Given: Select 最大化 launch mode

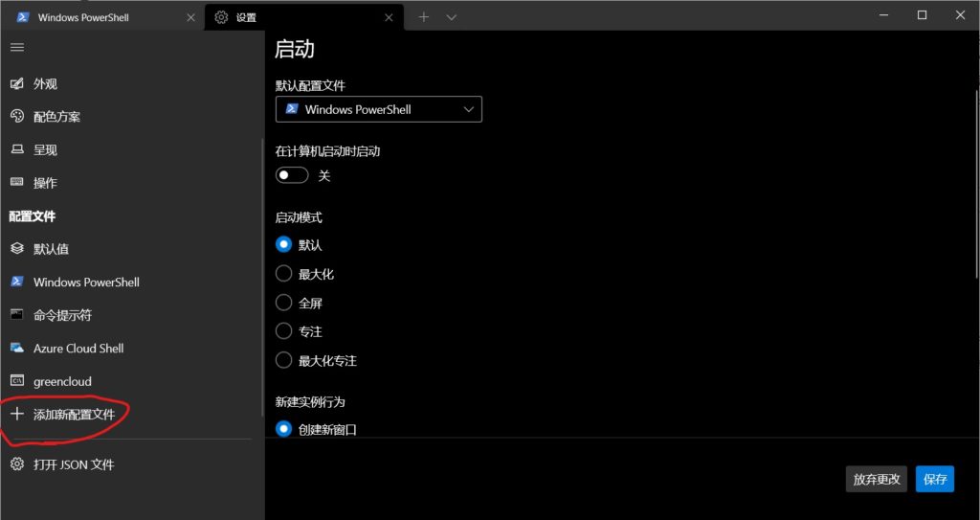Looking at the screenshot, I should [283, 274].
